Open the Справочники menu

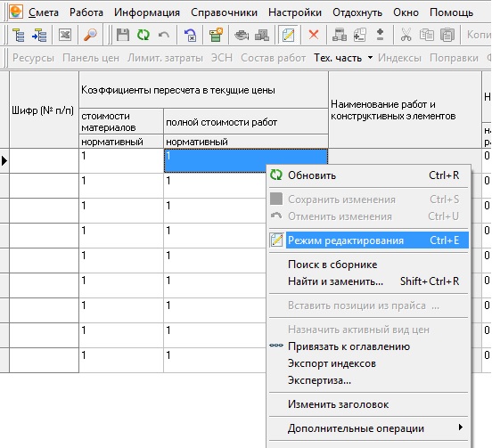tap(224, 12)
